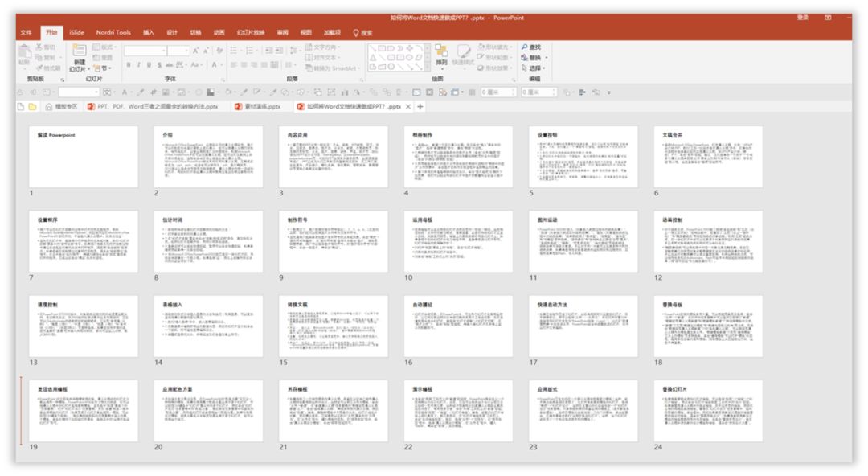The height and width of the screenshot is (476, 868).
Task: Click the Shape Outline (形状轮廓) button
Action: click(x=494, y=58)
